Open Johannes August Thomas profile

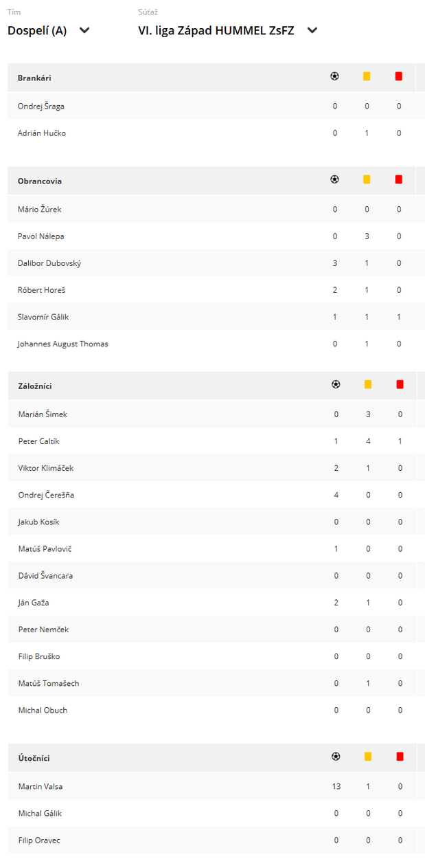click(63, 344)
